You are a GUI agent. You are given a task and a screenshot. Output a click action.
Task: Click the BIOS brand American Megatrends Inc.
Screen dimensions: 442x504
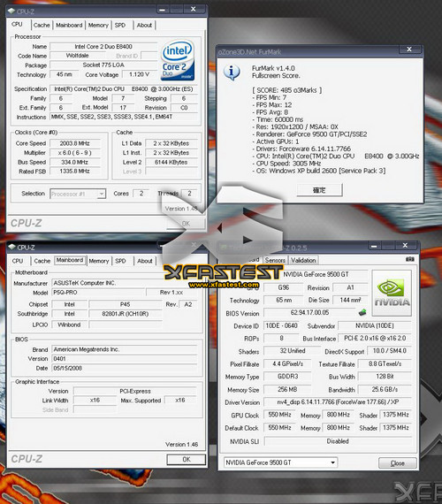tap(124, 349)
